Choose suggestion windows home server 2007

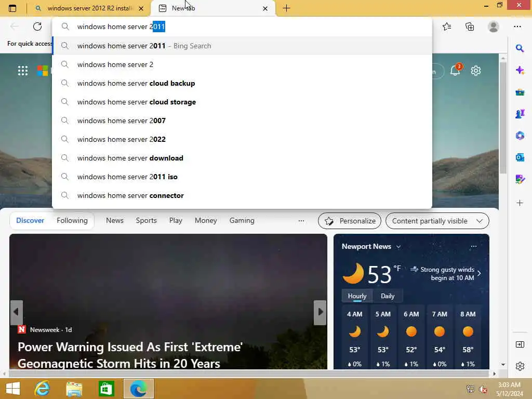(242, 121)
